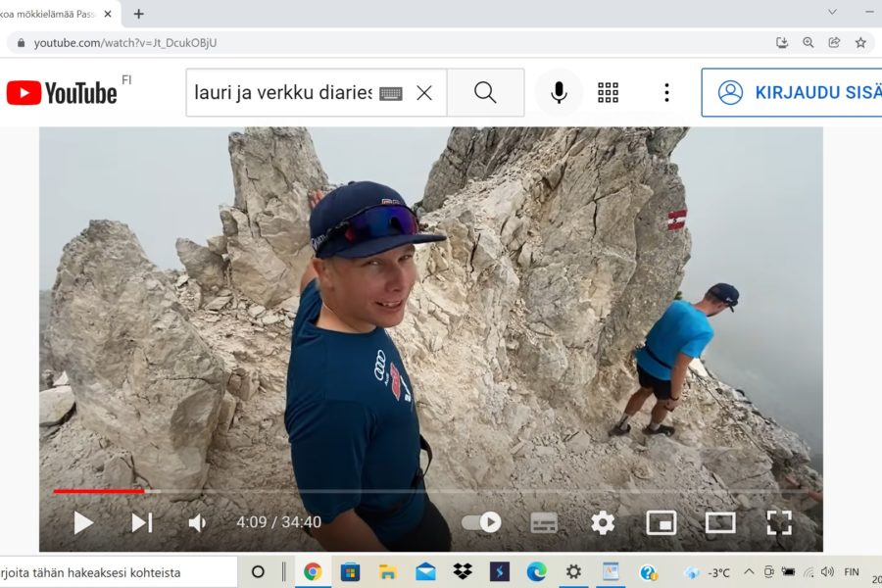Skip to the next video
This screenshot has height=588, width=882.
(142, 522)
